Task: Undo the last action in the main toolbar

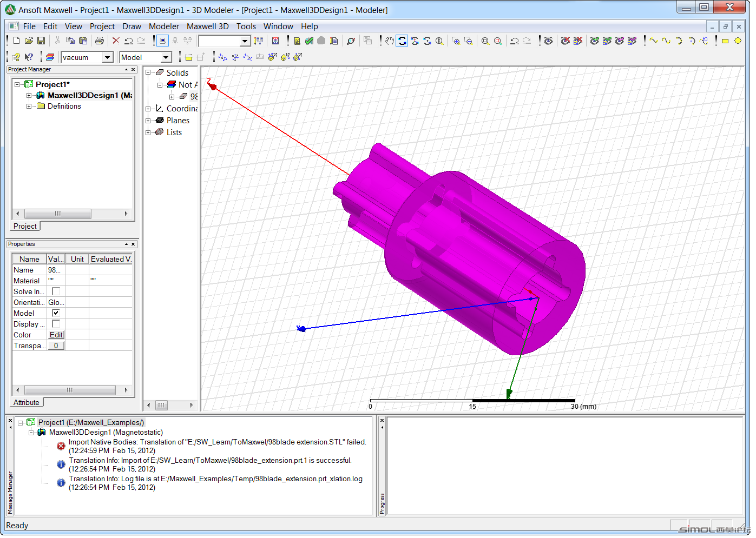Action: tap(128, 41)
